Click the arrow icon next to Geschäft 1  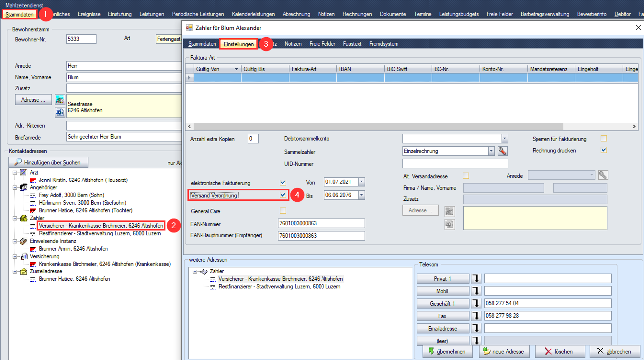(x=476, y=303)
